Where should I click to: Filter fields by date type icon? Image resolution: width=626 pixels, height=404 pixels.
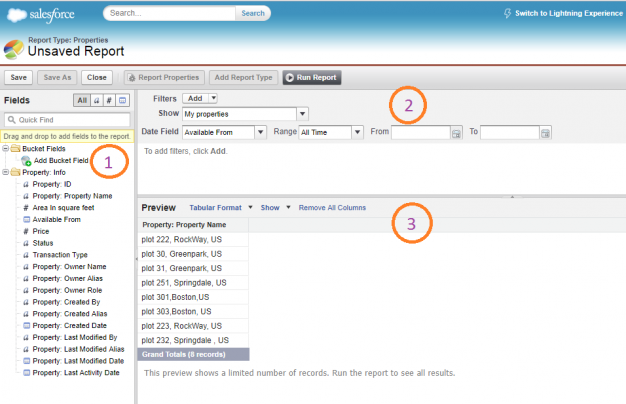(122, 101)
